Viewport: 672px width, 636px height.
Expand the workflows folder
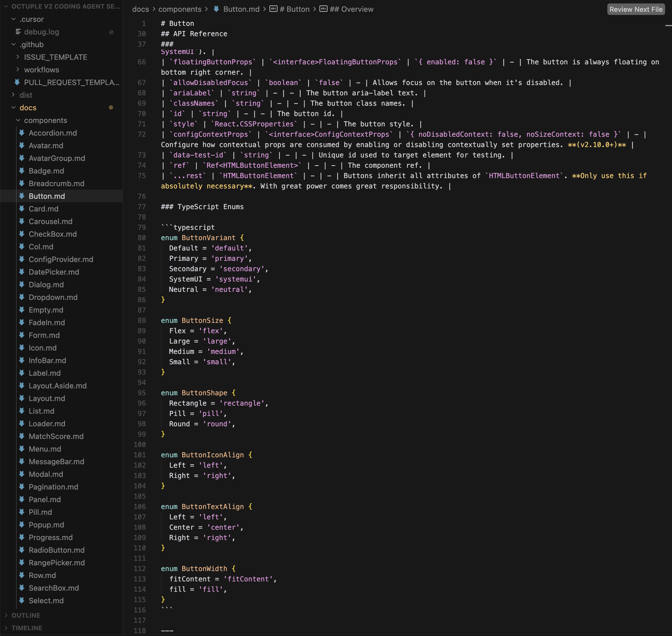click(x=18, y=70)
